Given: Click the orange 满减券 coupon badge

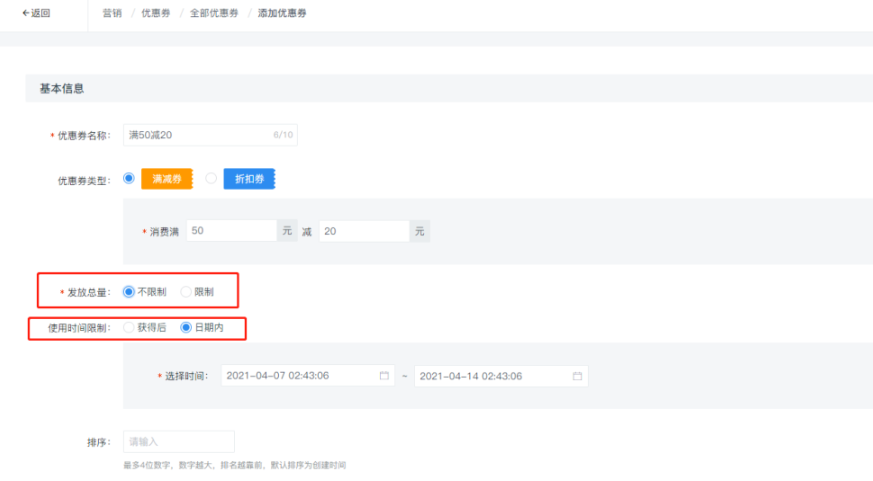Looking at the screenshot, I should click(x=166, y=179).
